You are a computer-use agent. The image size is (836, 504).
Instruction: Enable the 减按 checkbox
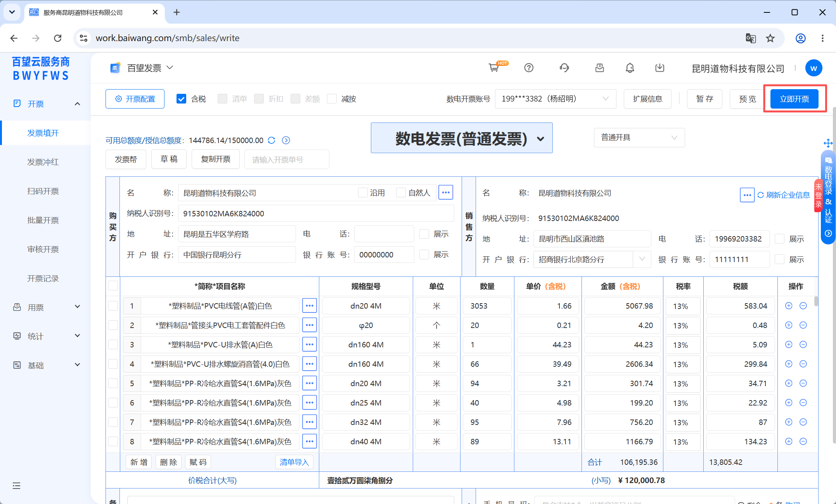click(332, 99)
